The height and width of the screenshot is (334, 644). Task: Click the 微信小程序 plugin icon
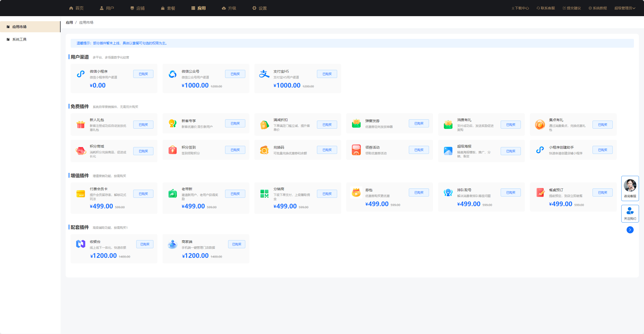[81, 74]
